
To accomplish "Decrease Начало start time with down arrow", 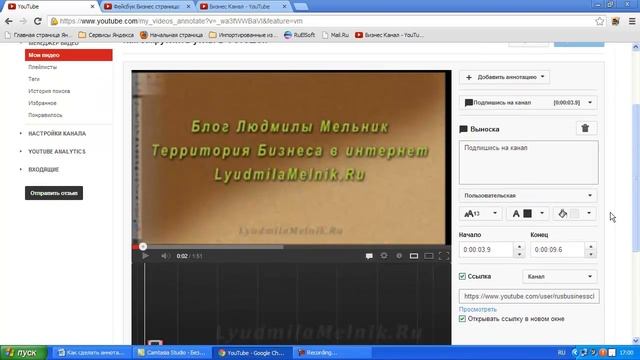I will tap(519, 253).
